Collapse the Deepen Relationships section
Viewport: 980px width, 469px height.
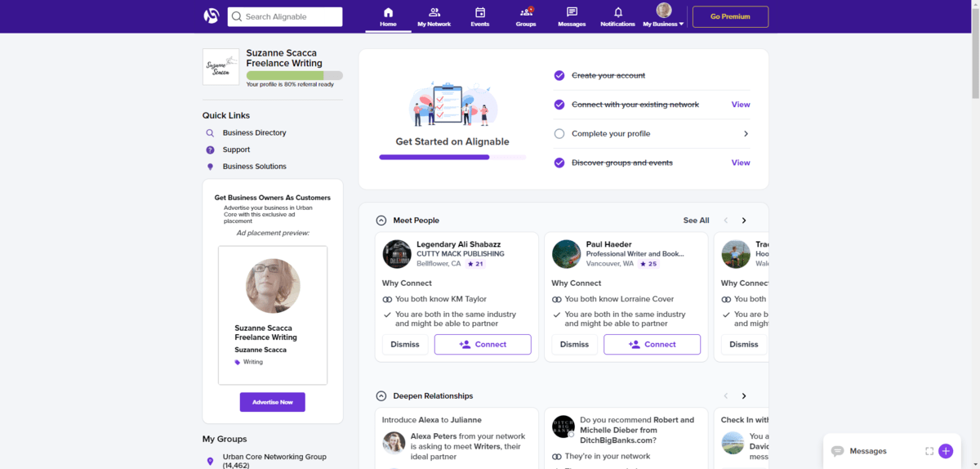pyautogui.click(x=381, y=396)
